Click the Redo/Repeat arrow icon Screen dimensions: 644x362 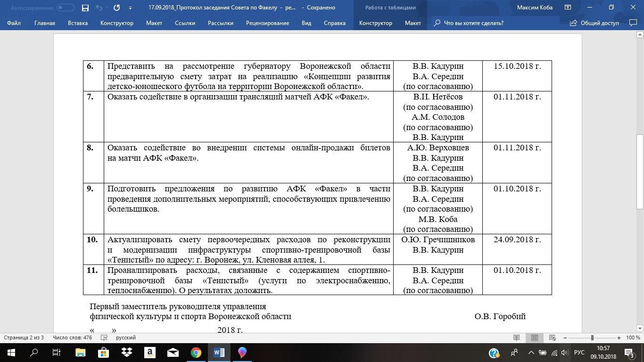[116, 8]
